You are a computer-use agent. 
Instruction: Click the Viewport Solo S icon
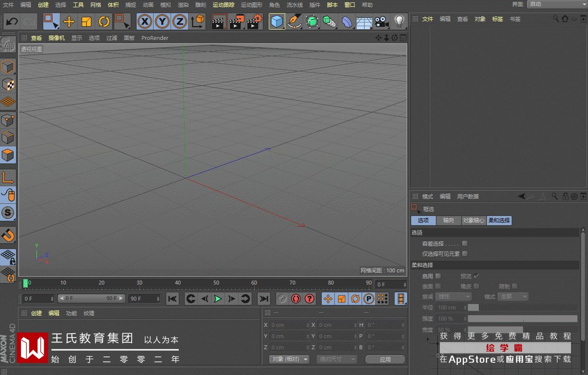pos(8,213)
